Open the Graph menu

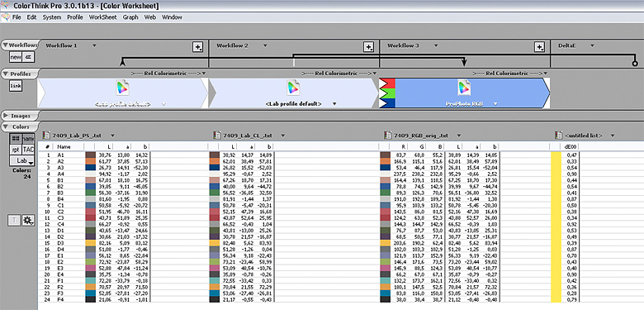(x=130, y=17)
